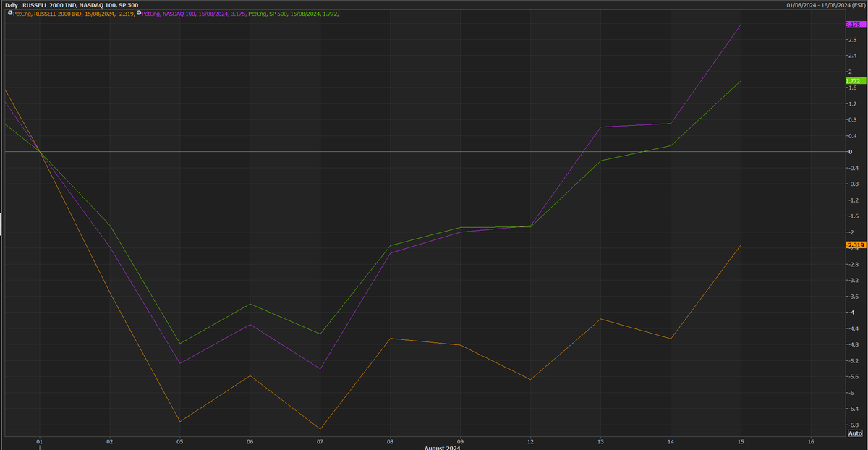Click the 01 date label on x-axis
Image resolution: width=868 pixels, height=450 pixels.
tap(40, 441)
